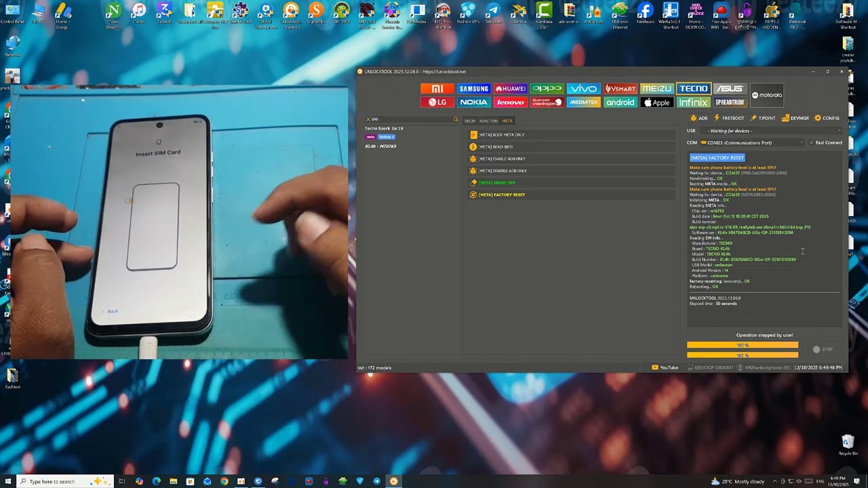Select the Samsung brand tile
Viewport: 868px width, 488px height.
click(473, 89)
